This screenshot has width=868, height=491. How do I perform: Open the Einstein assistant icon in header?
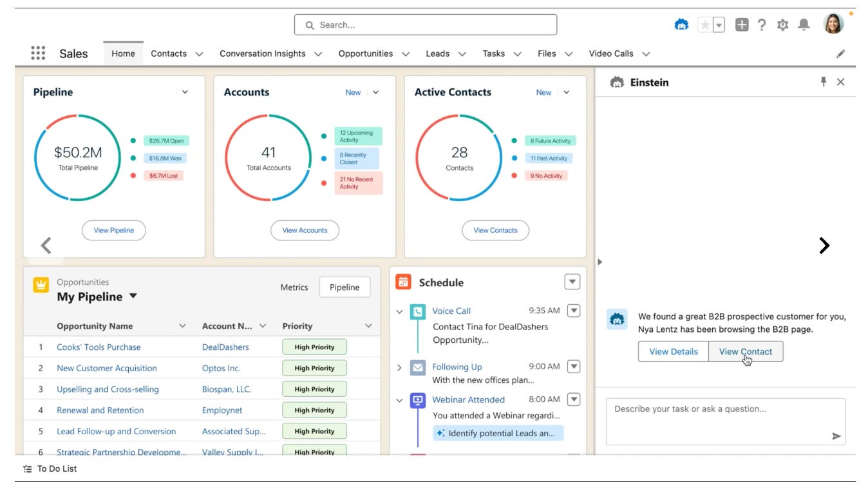point(681,24)
